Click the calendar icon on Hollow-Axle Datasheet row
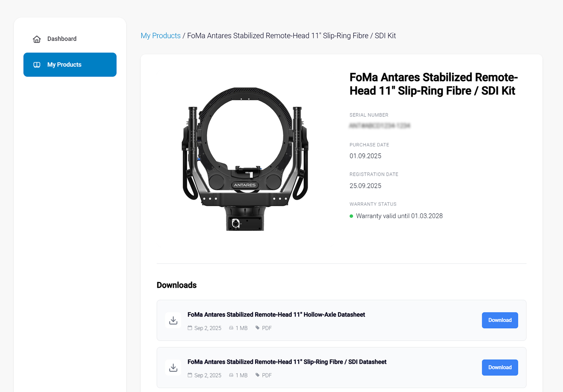 190,328
